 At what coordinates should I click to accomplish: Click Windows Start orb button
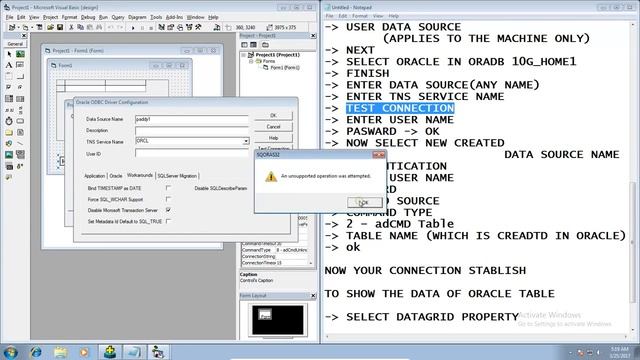(10, 352)
